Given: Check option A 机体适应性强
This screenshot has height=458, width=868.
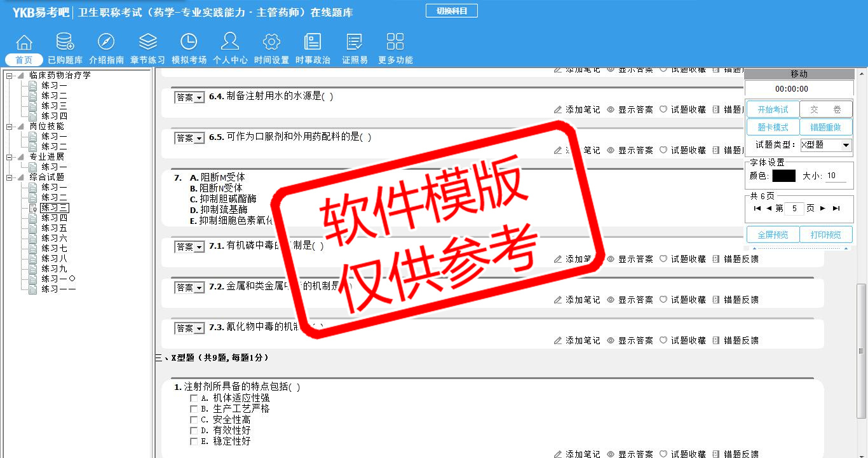Looking at the screenshot, I should (x=194, y=398).
